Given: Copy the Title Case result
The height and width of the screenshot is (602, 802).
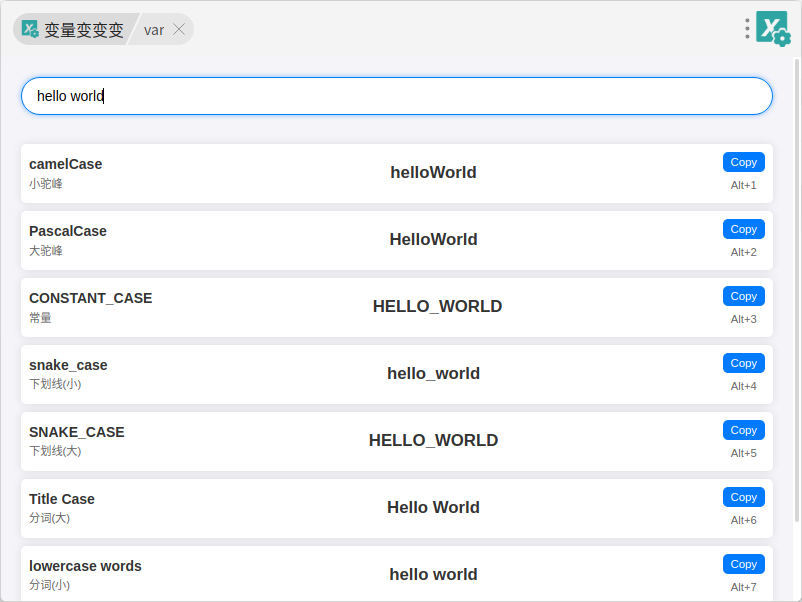Looking at the screenshot, I should 744,497.
